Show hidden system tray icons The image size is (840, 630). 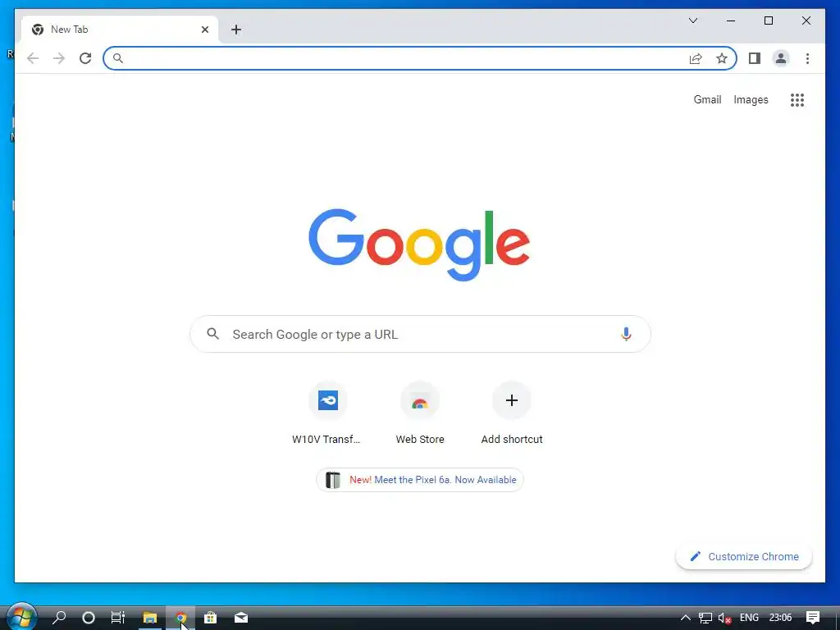click(685, 618)
